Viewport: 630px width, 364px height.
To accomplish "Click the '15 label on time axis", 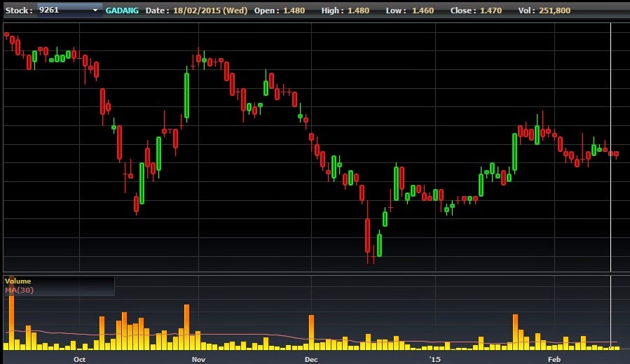I will coord(434,359).
